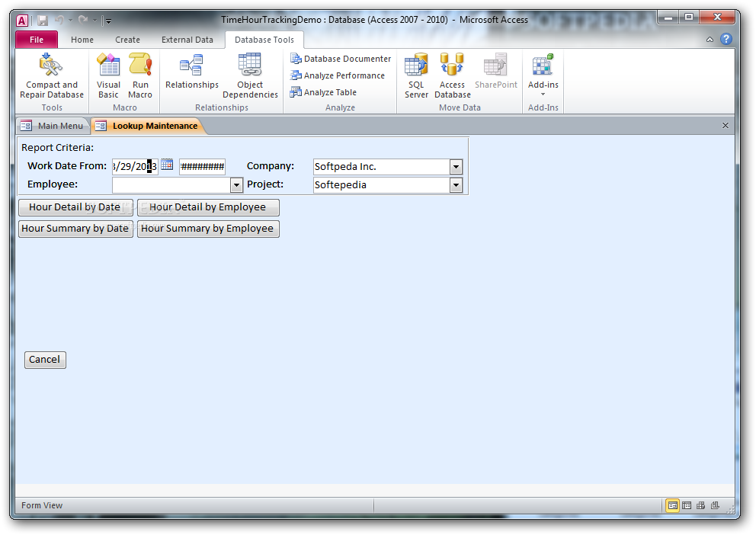Image resolution: width=756 pixels, height=535 pixels.
Task: Run Analyze Performance tool
Action: 338,75
